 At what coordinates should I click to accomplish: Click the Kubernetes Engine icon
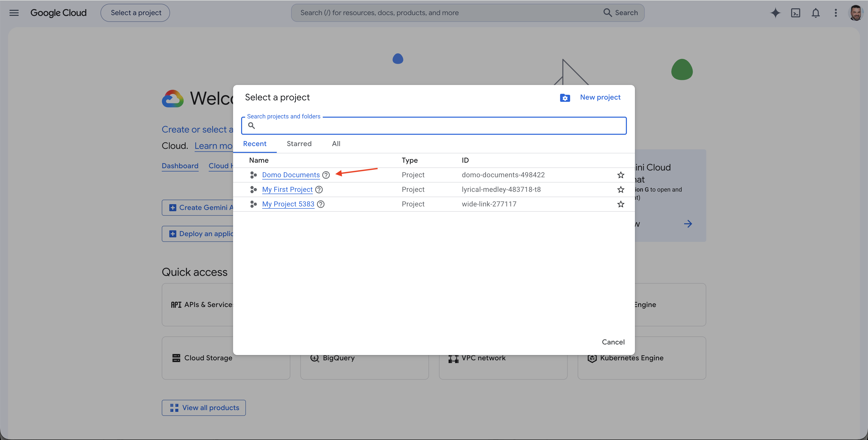592,358
